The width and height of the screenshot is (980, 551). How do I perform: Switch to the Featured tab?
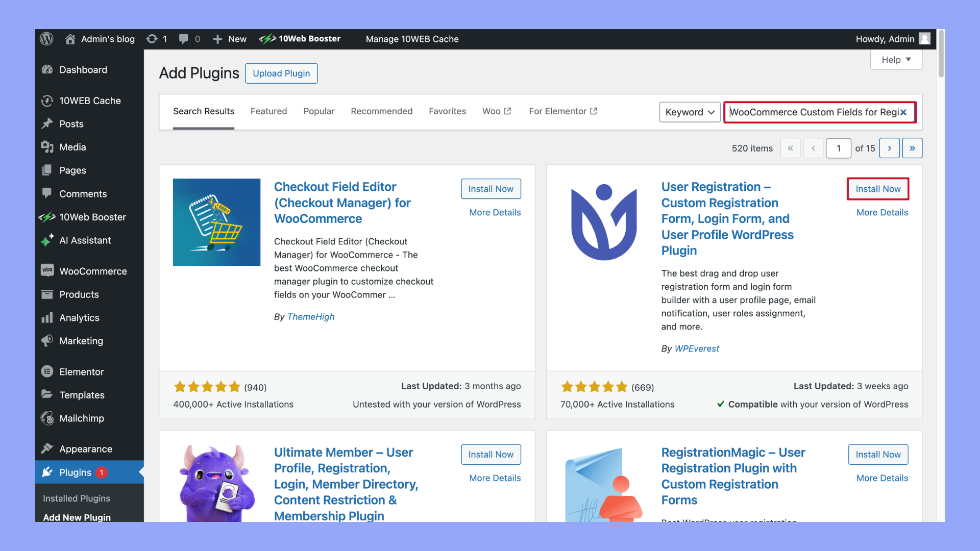coord(268,111)
